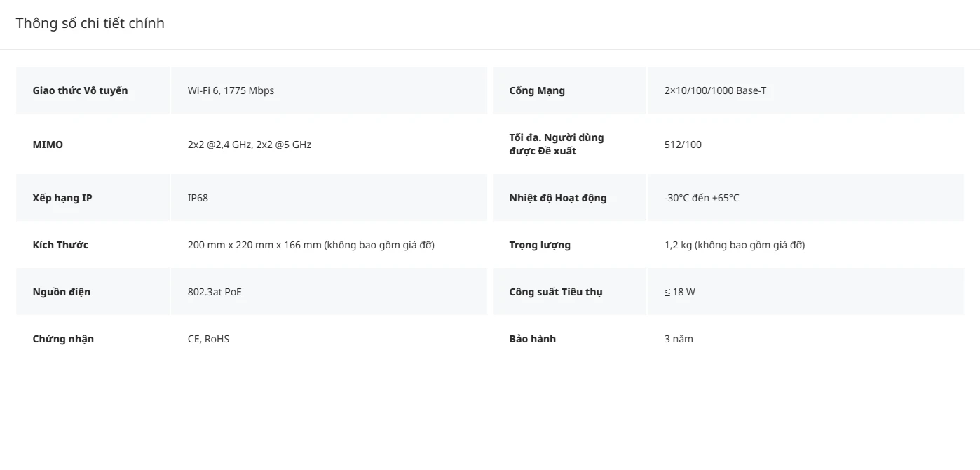
Task: Select the "802.3at PoE" value
Action: [215, 292]
